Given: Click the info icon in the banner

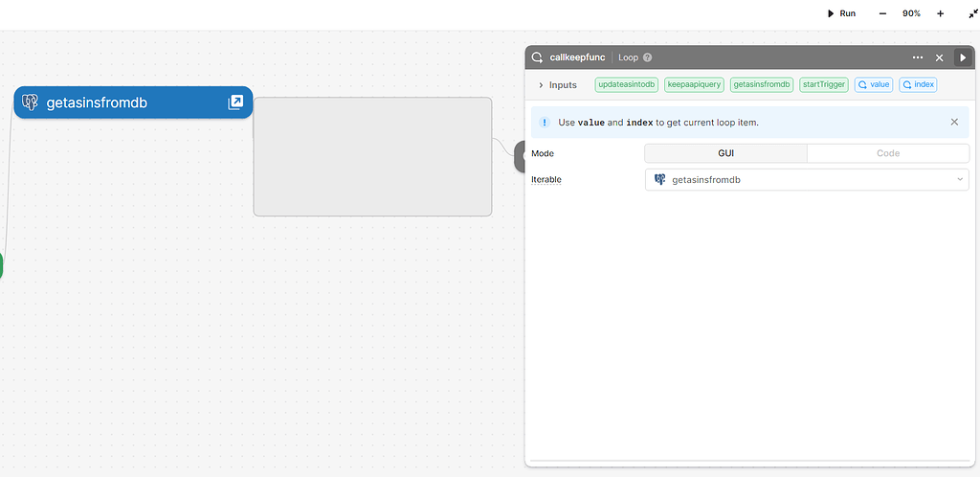Looking at the screenshot, I should pos(545,123).
